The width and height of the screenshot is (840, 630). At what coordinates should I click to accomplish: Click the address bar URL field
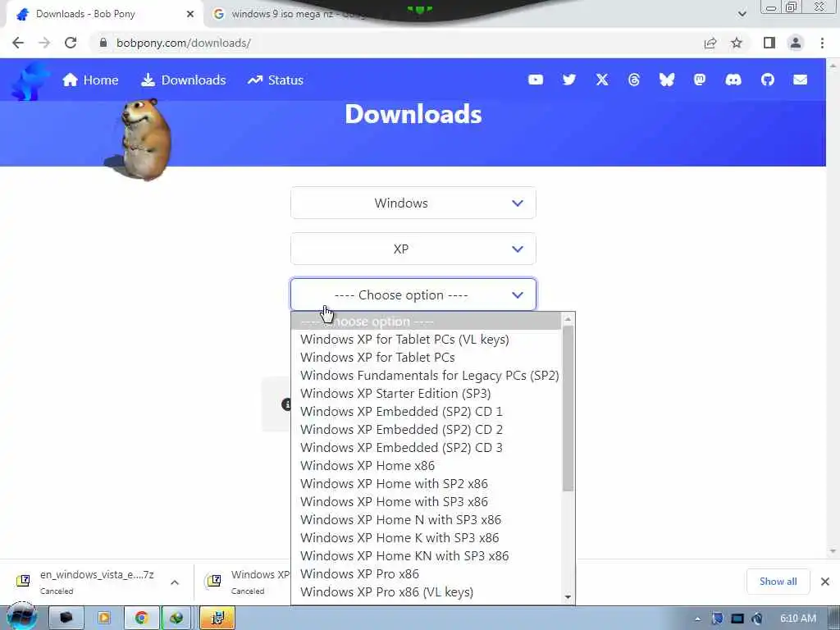click(x=396, y=43)
